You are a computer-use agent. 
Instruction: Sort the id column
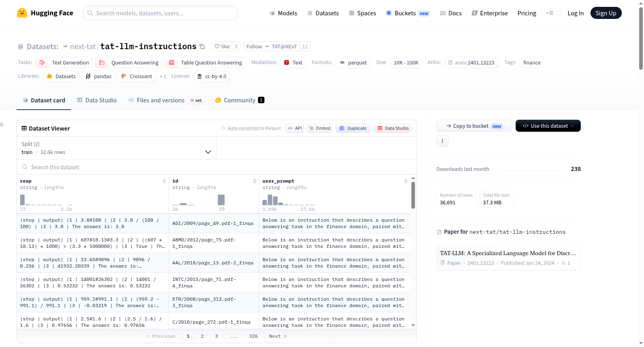[254, 181]
